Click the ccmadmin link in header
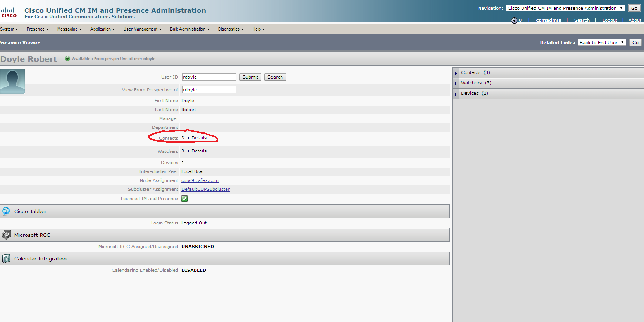 pyautogui.click(x=549, y=20)
